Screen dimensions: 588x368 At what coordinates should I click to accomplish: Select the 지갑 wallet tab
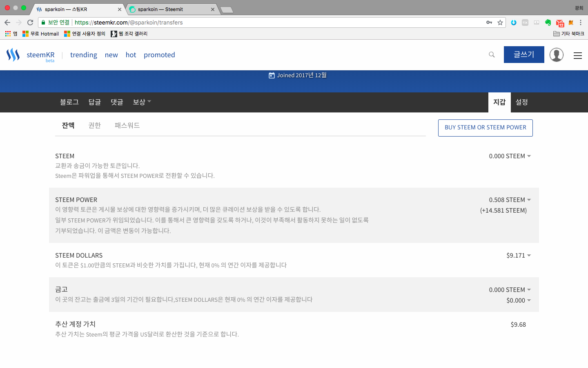(x=499, y=102)
